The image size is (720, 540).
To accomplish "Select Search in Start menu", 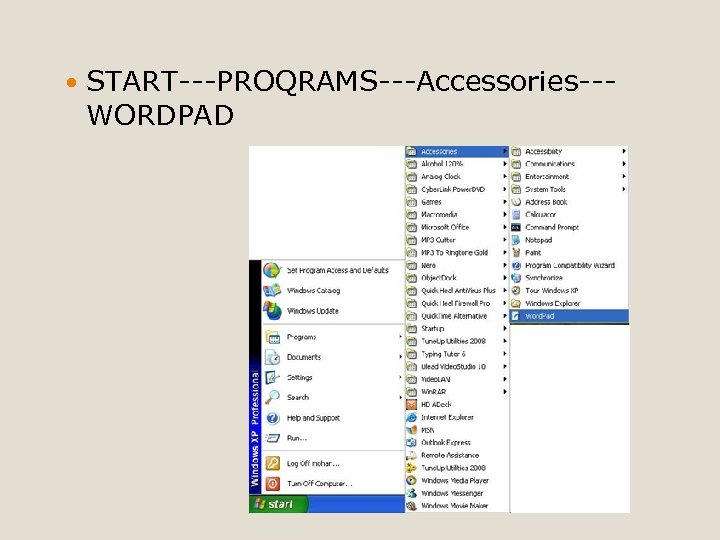I will click(332, 397).
